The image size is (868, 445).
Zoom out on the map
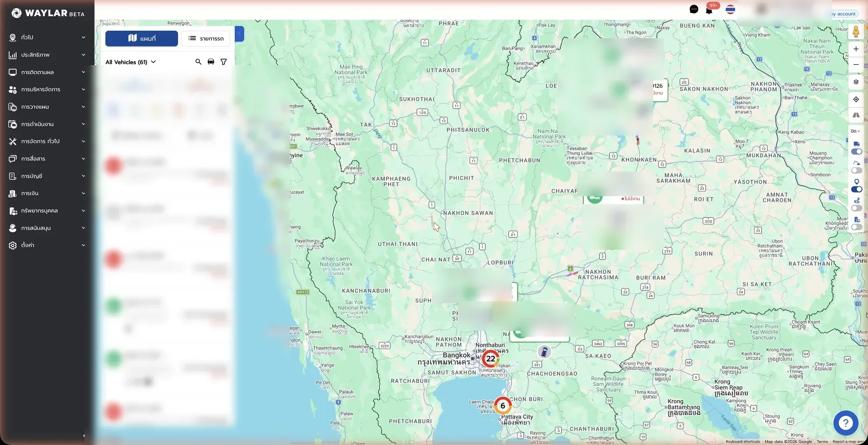(x=856, y=65)
